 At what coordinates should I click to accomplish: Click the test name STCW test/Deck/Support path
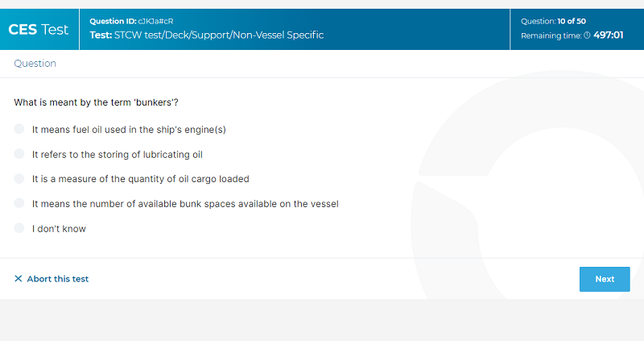[207, 35]
